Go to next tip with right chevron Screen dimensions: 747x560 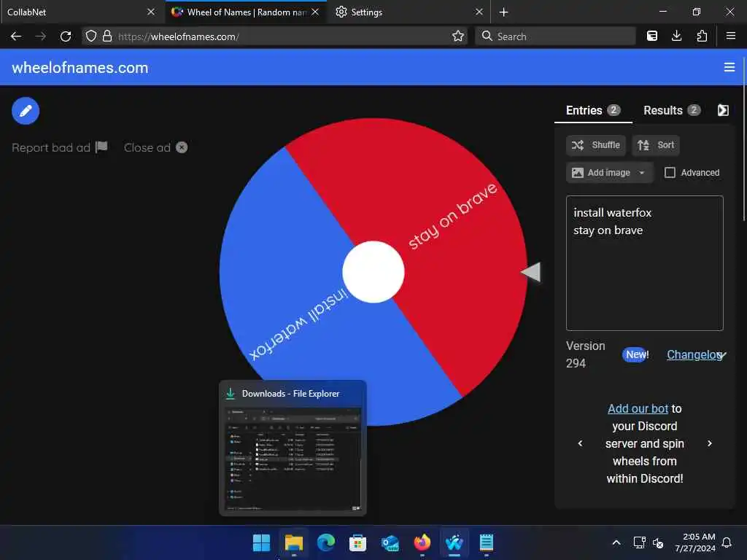709,443
